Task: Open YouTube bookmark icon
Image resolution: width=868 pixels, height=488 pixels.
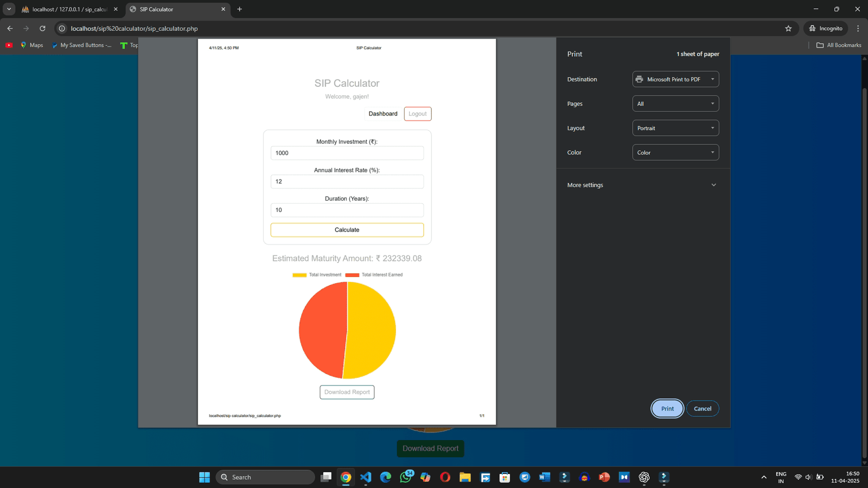Action: pos(9,45)
